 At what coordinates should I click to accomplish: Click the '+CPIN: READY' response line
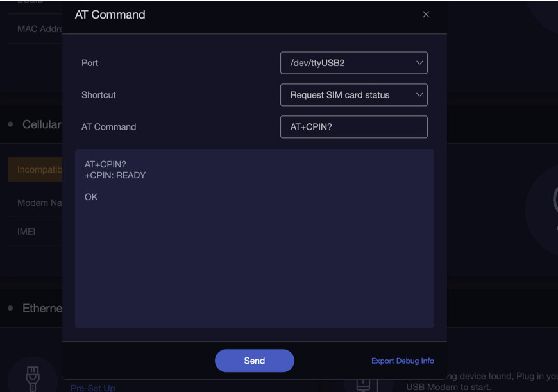pyautogui.click(x=115, y=176)
